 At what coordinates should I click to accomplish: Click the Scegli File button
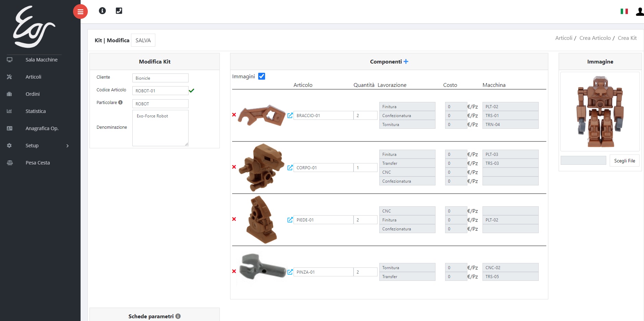pyautogui.click(x=624, y=161)
